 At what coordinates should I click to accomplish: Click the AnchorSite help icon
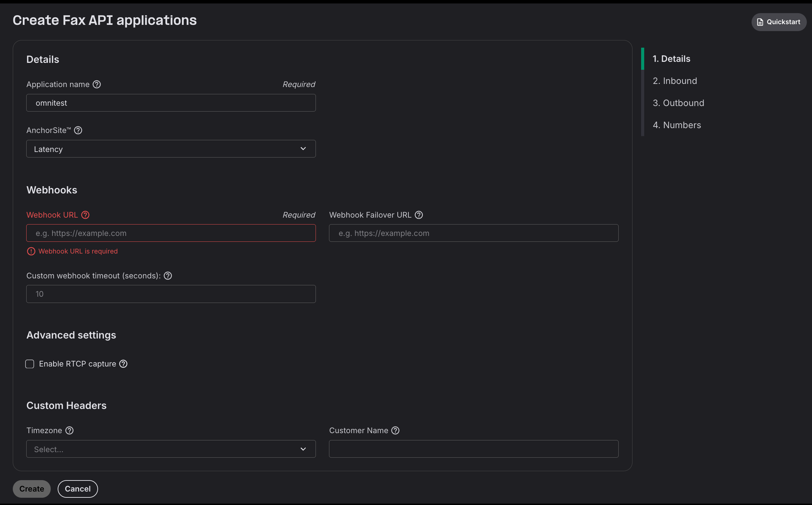(78, 130)
